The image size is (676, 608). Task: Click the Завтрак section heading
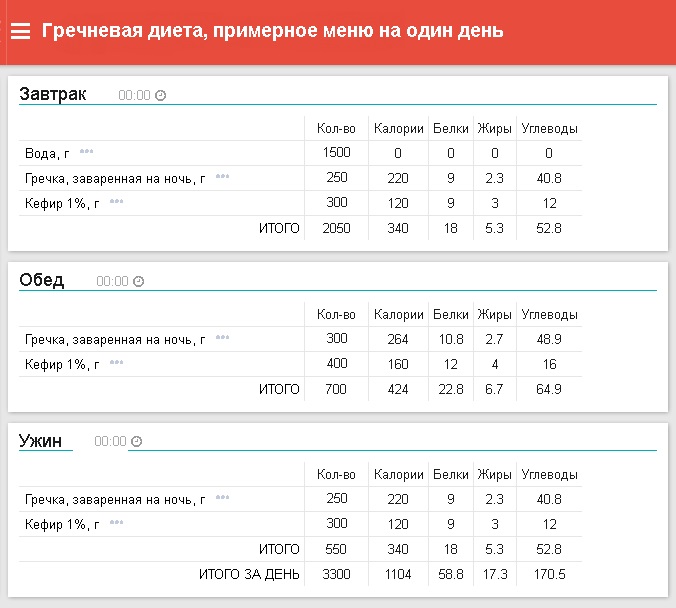coord(53,94)
